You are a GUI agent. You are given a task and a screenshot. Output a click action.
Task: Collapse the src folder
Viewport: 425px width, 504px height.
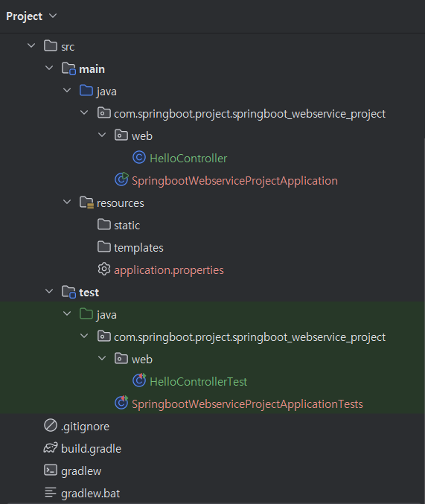tap(31, 46)
